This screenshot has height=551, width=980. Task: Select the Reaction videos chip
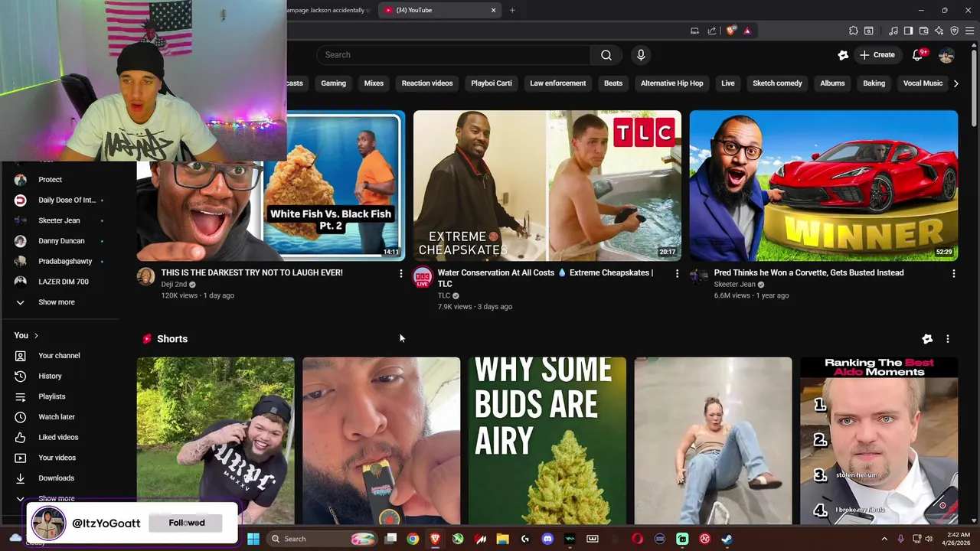coord(427,83)
